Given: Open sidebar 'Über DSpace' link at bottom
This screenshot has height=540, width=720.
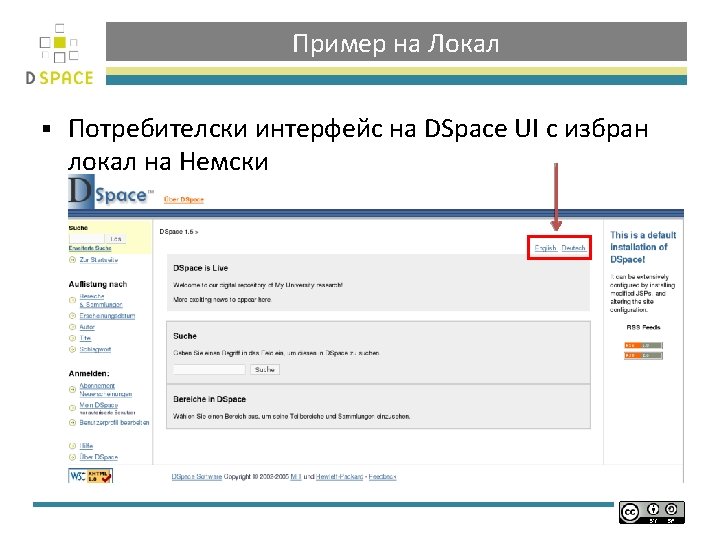Looking at the screenshot, I should [98, 457].
